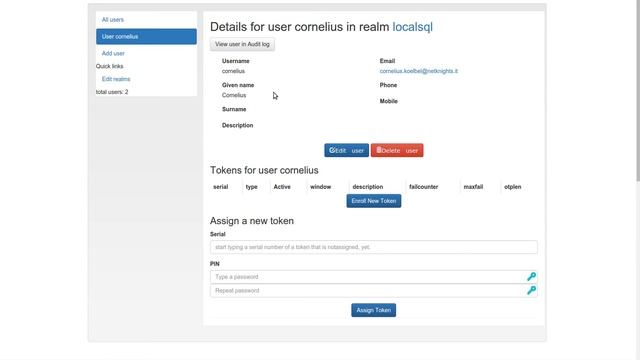
Task: Open the Edit realms quick link
Action: (116, 79)
